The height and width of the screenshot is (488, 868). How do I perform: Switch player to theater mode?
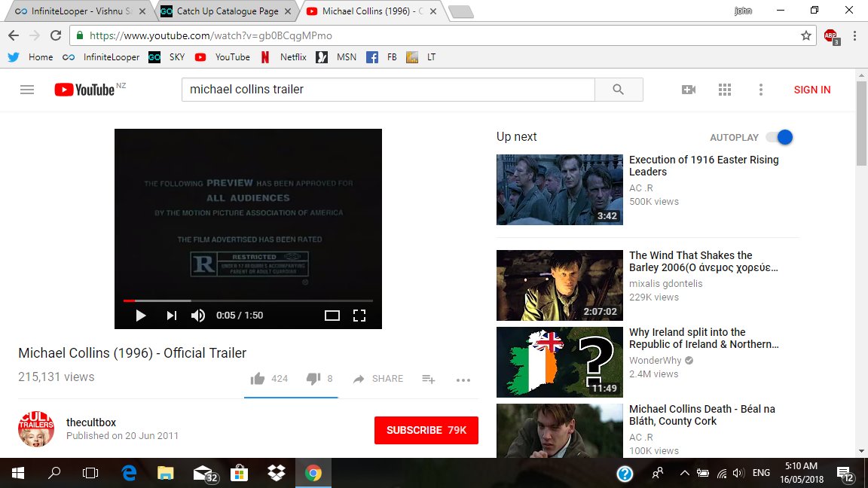tap(332, 316)
